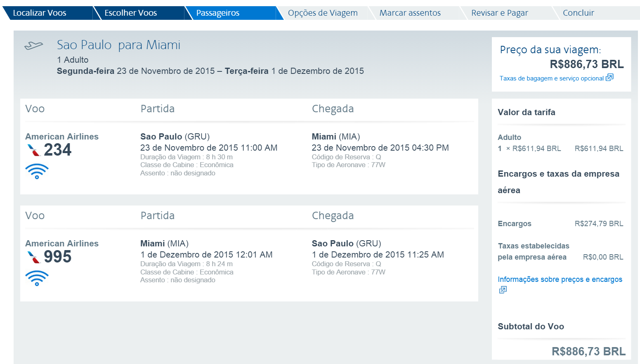Open the Marcar assentos step
Viewport: 640px width, 364px height.
pyautogui.click(x=410, y=13)
